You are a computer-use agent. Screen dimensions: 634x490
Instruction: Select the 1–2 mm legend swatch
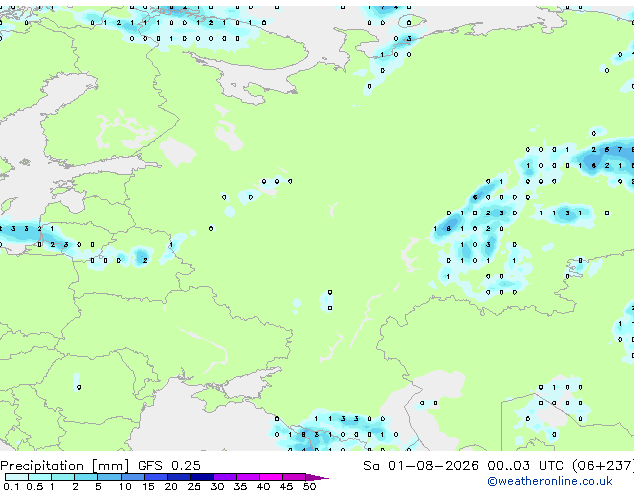coord(63,477)
